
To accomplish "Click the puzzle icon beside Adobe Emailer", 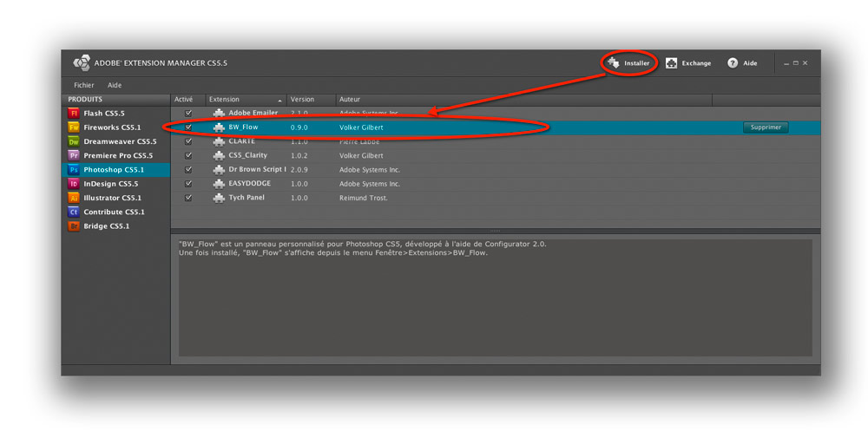I will 219,114.
